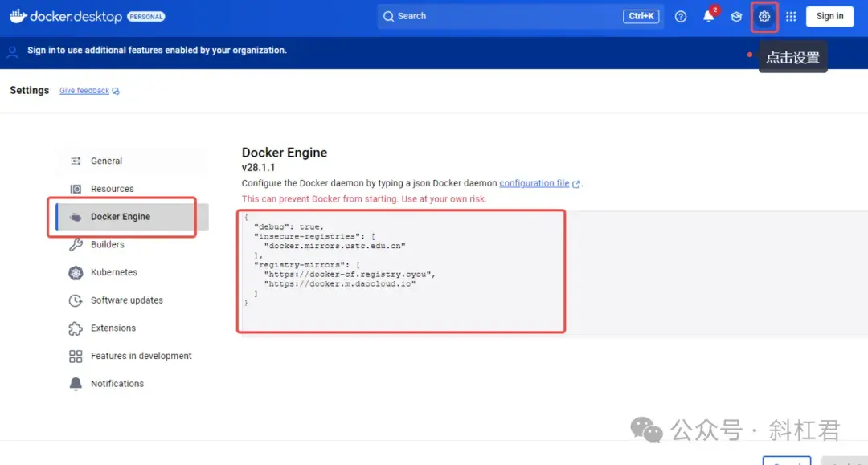Screen dimensions: 868x465
Task: Click the Docker Desktop whale logo
Action: point(18,16)
